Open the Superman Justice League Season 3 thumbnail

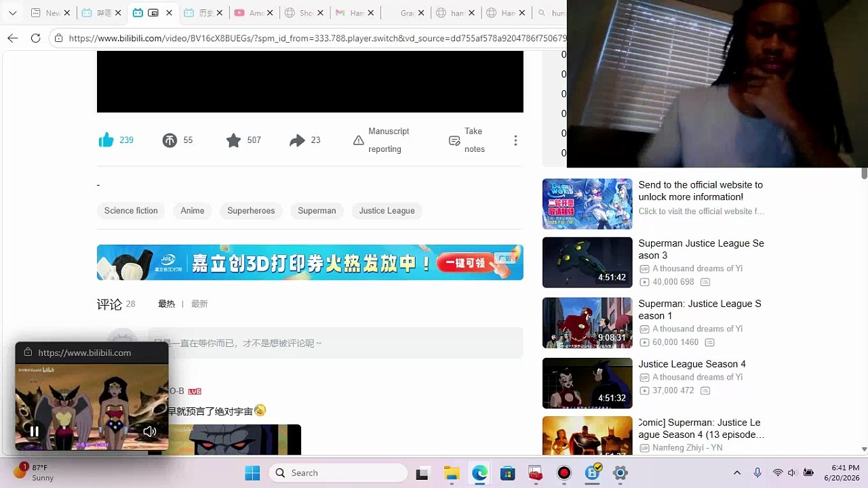click(587, 262)
